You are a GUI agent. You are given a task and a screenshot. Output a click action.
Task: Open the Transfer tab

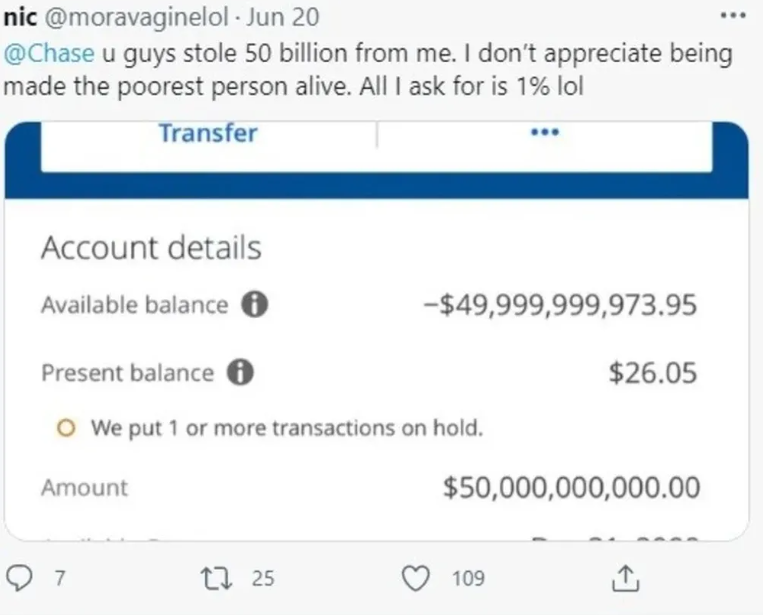click(x=208, y=134)
